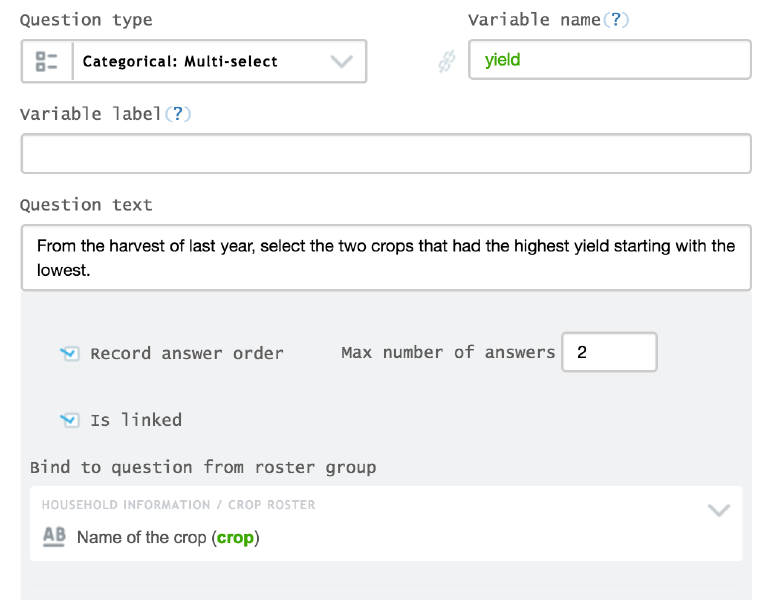Click the Record answer order label
The height and width of the screenshot is (600, 774).
[x=187, y=353]
